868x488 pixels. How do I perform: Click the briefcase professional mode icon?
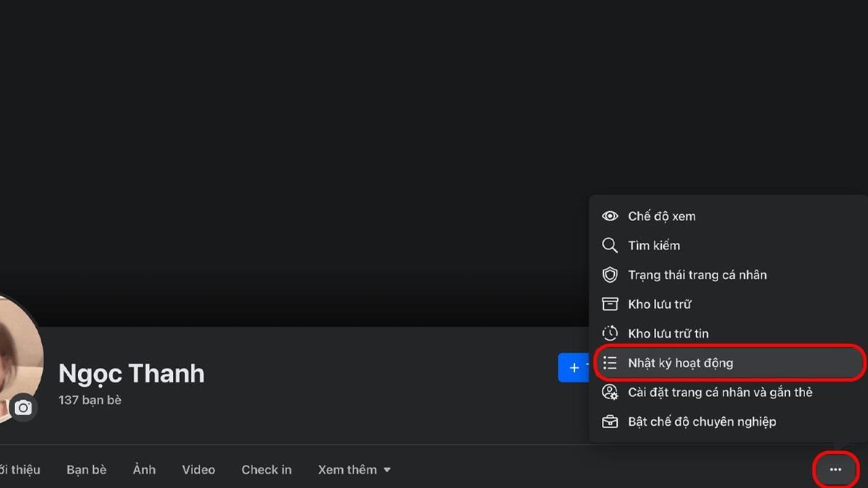[610, 421]
